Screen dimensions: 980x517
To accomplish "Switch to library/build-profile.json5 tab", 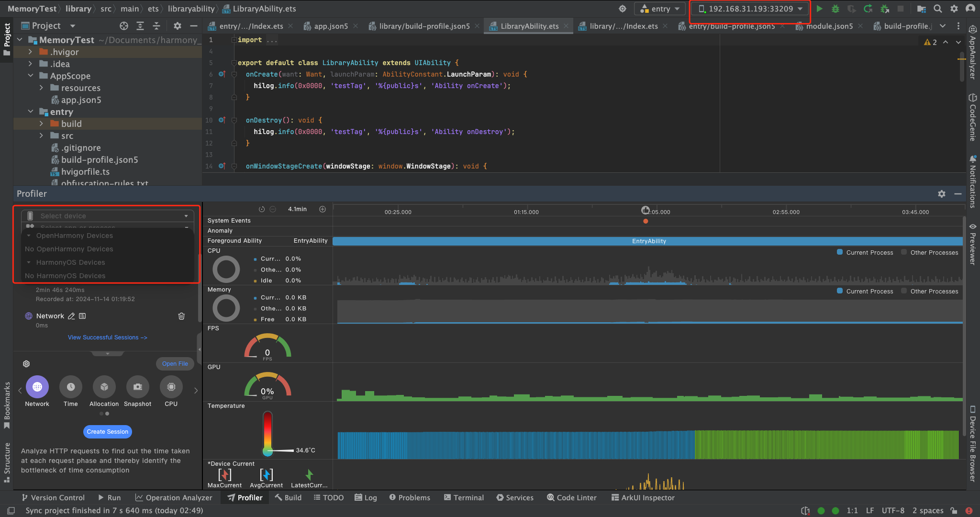I will [424, 26].
